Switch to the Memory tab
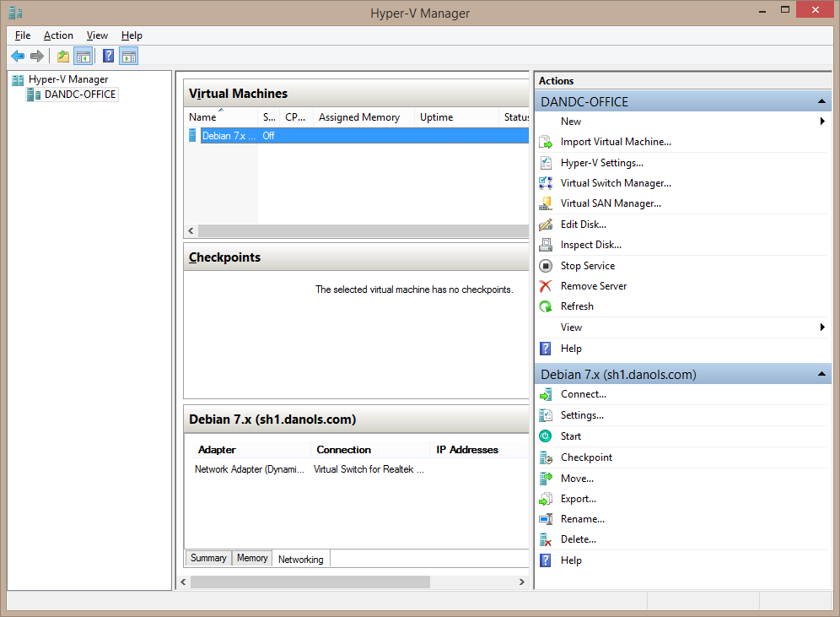 (x=252, y=558)
